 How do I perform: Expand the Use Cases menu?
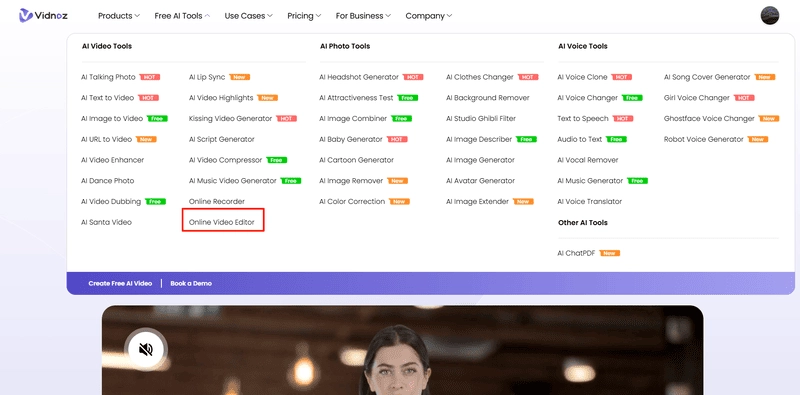(x=248, y=16)
